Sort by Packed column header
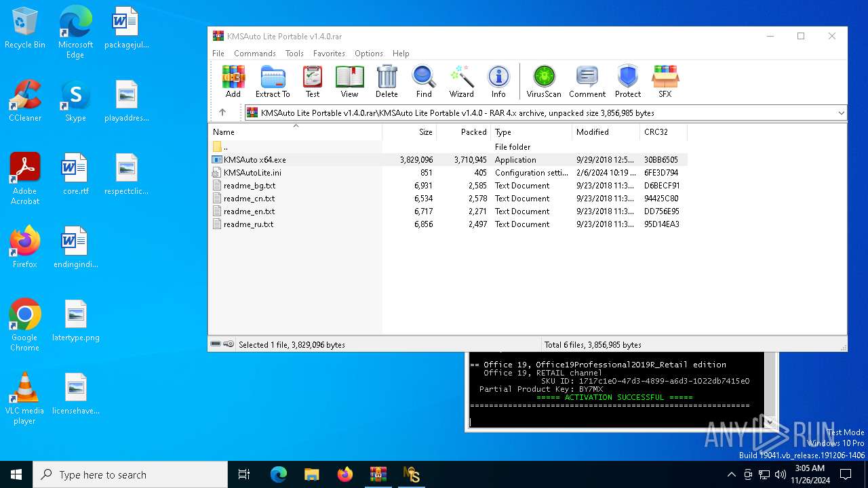 (464, 132)
